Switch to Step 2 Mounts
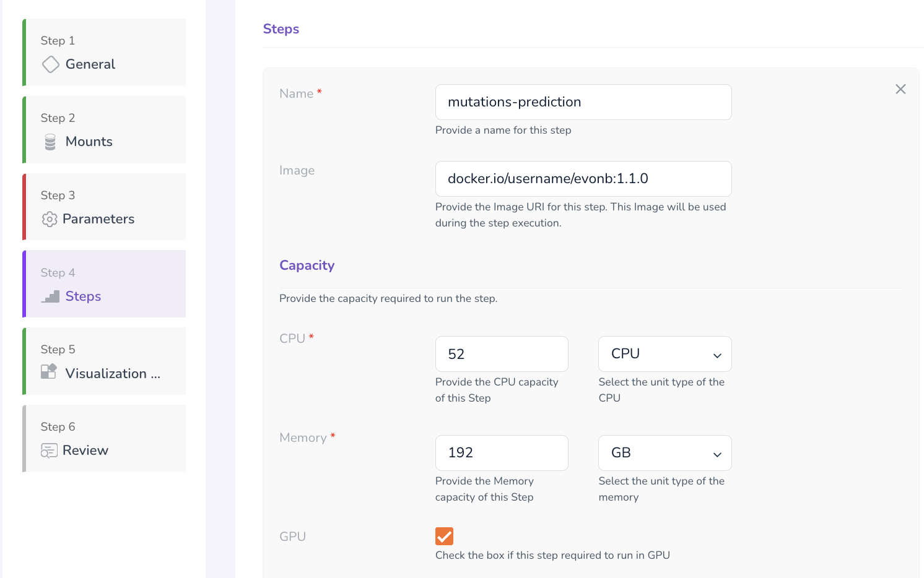 pos(105,130)
